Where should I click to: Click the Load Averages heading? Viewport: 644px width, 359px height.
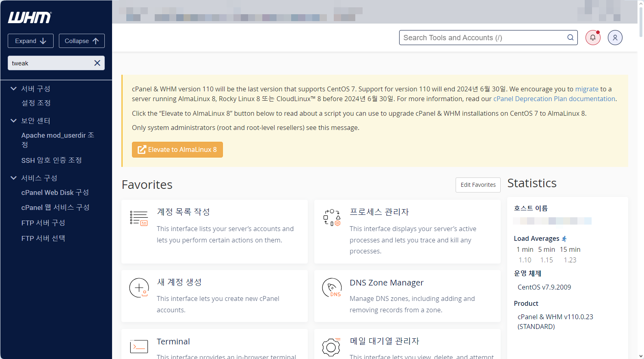tap(536, 238)
